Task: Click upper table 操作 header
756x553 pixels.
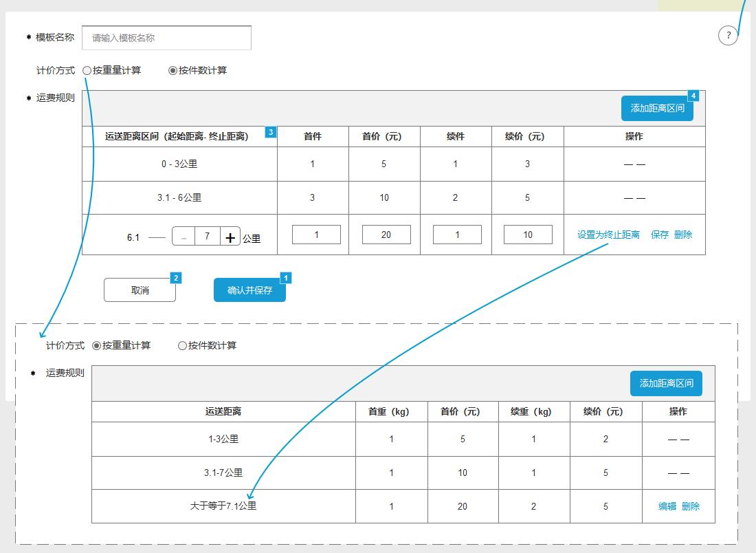Action: (634, 137)
